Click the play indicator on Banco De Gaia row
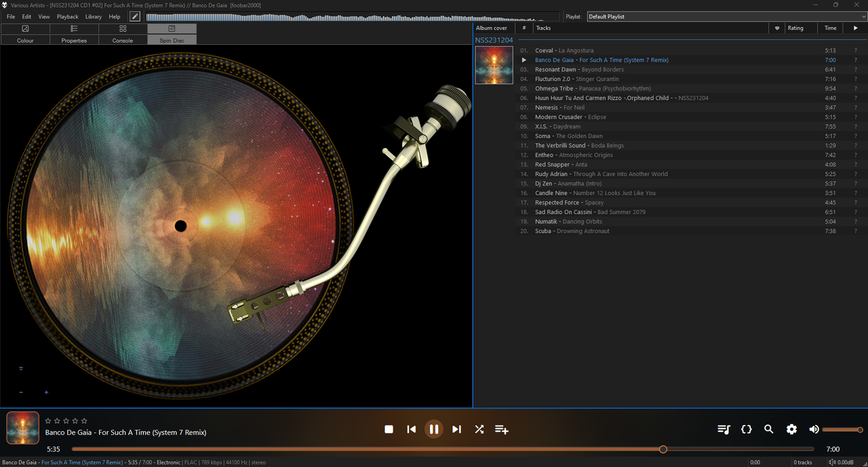868x467 pixels. click(524, 60)
